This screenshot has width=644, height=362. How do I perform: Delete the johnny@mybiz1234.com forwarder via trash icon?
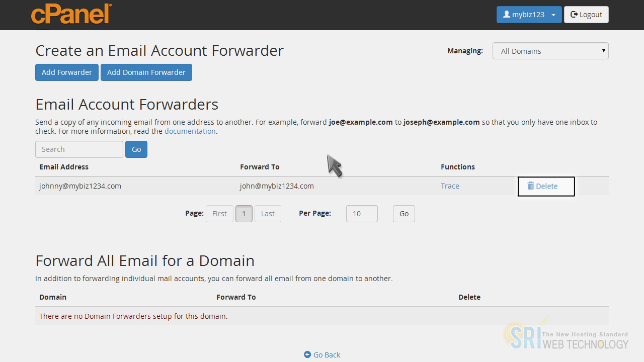[x=531, y=186]
